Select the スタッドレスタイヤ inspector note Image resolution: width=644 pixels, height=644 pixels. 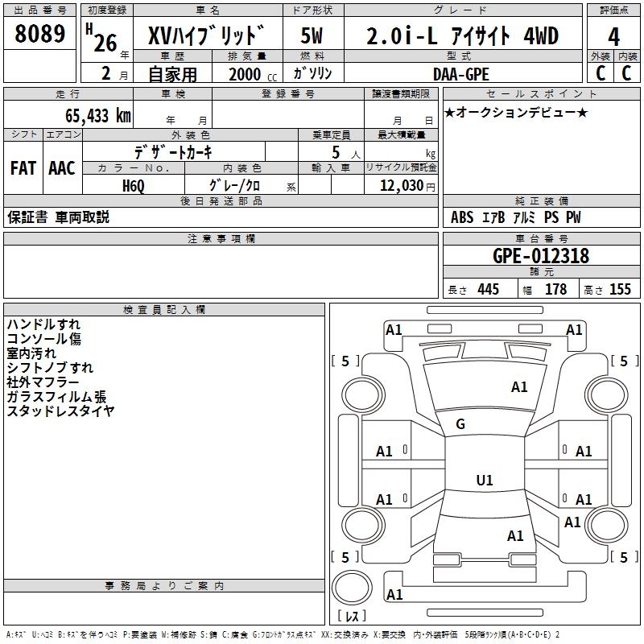tap(61, 411)
